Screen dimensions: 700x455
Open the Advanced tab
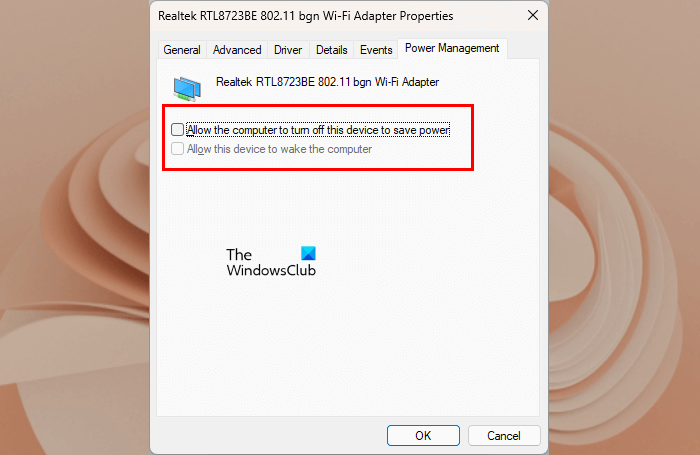point(237,50)
